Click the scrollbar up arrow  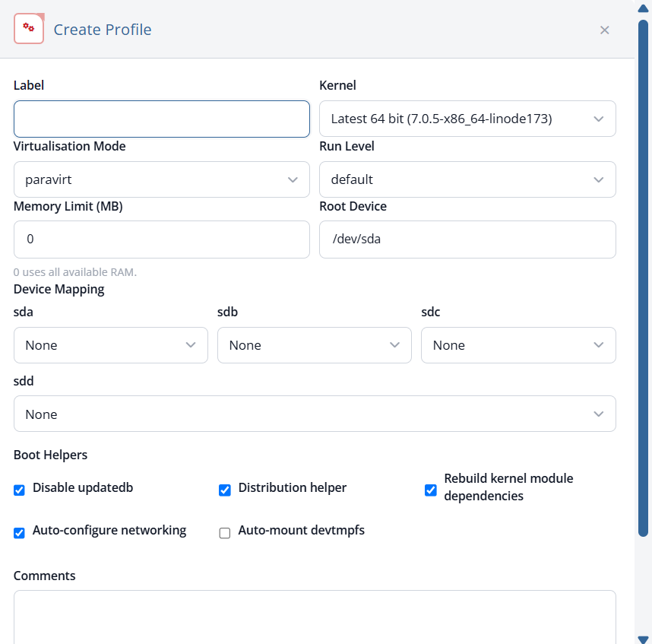tap(644, 8)
